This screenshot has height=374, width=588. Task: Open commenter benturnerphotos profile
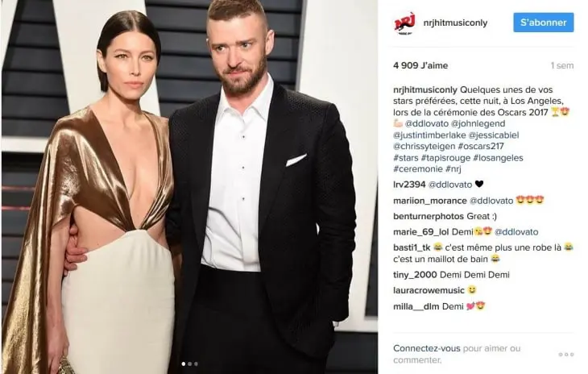click(429, 217)
